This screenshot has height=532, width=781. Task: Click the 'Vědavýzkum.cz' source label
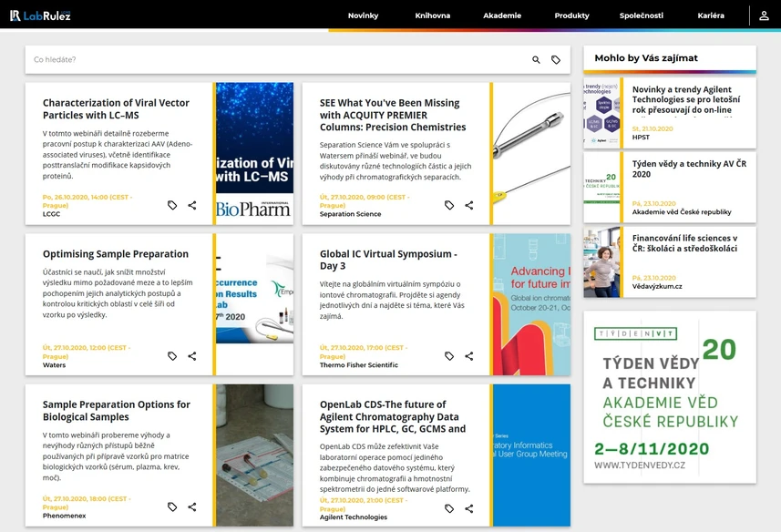[x=657, y=287]
